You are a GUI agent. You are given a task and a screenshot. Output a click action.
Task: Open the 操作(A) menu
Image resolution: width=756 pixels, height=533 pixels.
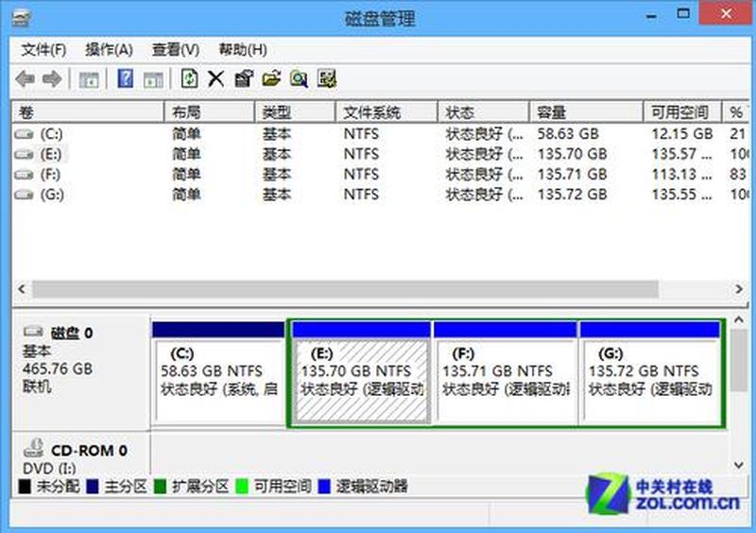[x=109, y=50]
